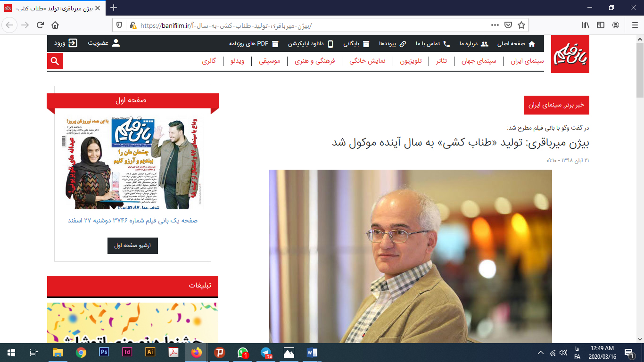Click Firefox reload page button
This screenshot has height=362, width=644.
[x=40, y=25]
